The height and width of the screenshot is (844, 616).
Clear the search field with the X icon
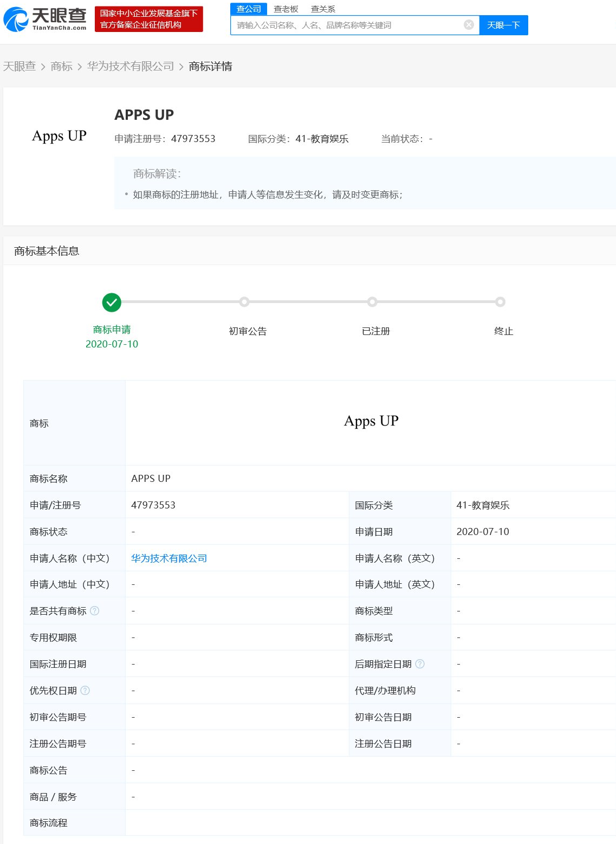coord(469,25)
